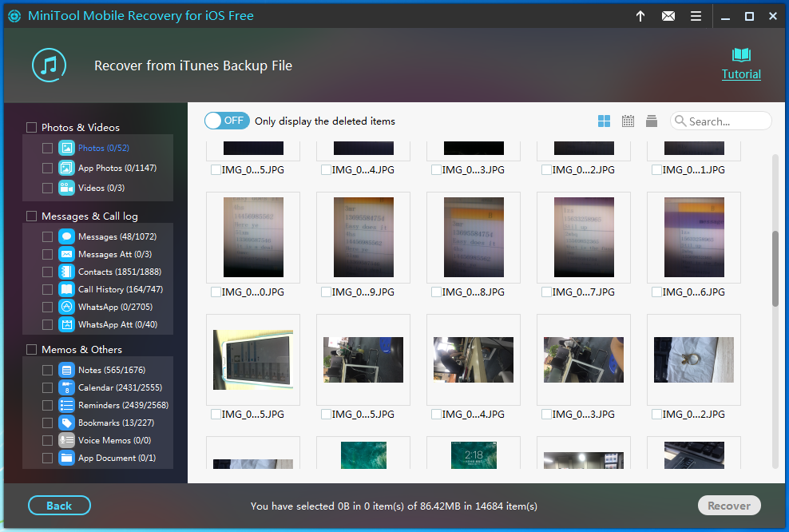Click the Calendar icon

click(66, 387)
